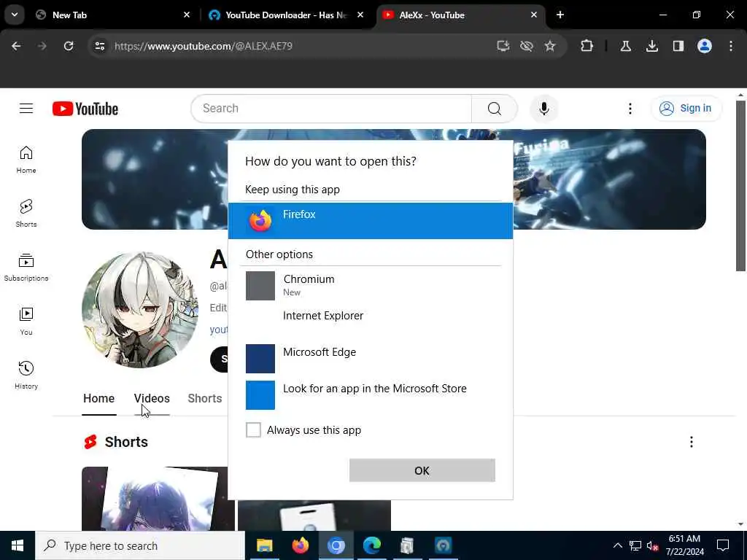This screenshot has height=560, width=747.
Task: Open the notification center icon
Action: pos(723,545)
